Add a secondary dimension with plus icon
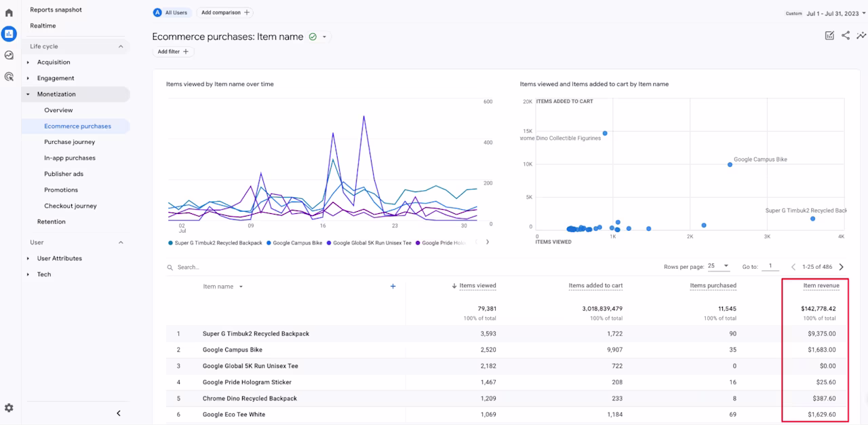 point(393,287)
